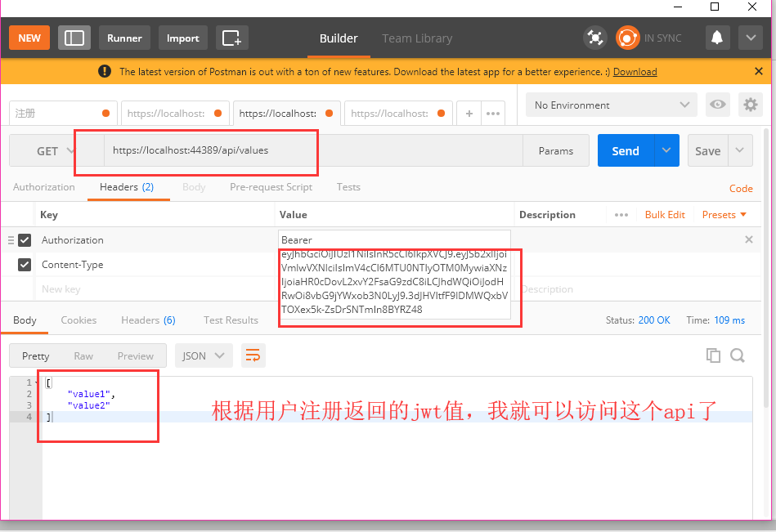Click the NEW button
Image resolution: width=776 pixels, height=532 pixels.
[x=29, y=38]
